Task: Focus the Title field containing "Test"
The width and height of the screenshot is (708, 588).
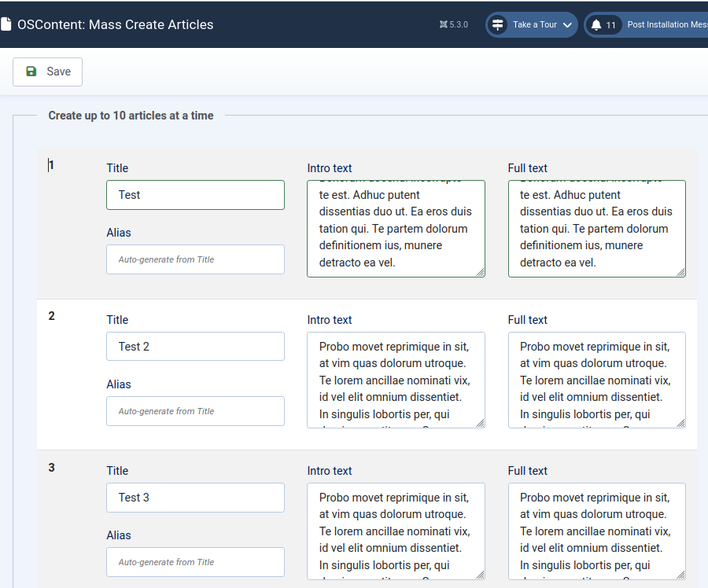Action: coord(195,195)
